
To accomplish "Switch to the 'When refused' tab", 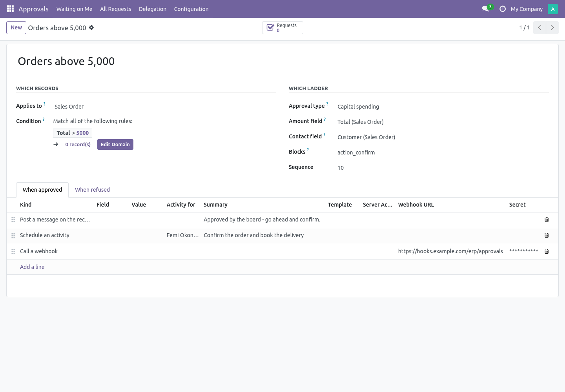I will (93, 190).
